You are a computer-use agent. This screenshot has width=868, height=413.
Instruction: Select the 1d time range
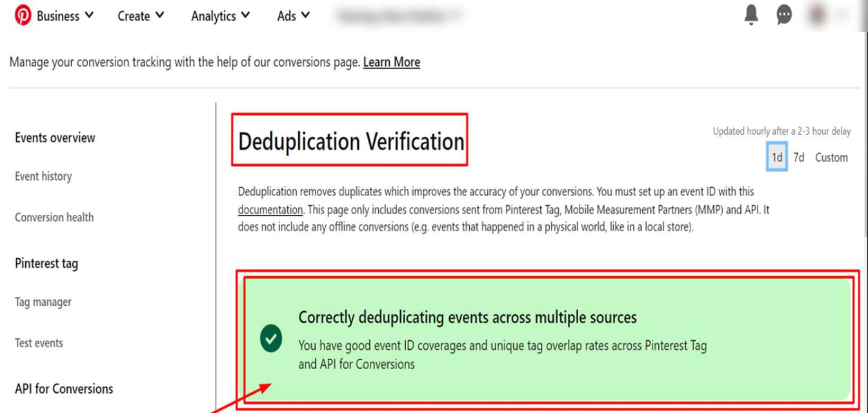pos(777,157)
